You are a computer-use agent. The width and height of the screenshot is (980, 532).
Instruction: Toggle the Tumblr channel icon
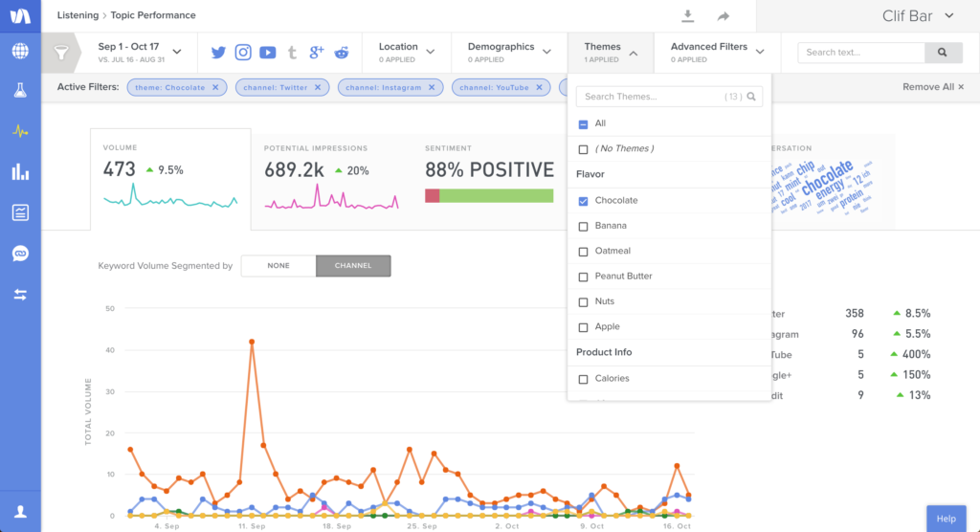292,53
